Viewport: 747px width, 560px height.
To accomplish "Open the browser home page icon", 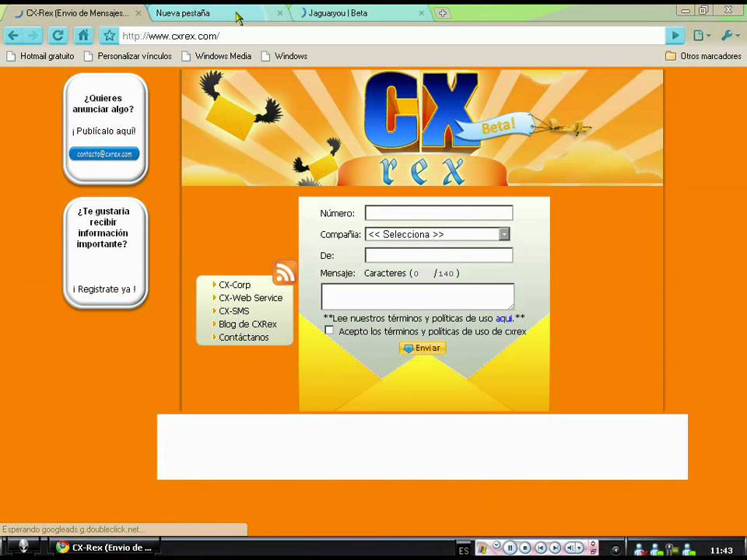I will [x=83, y=35].
